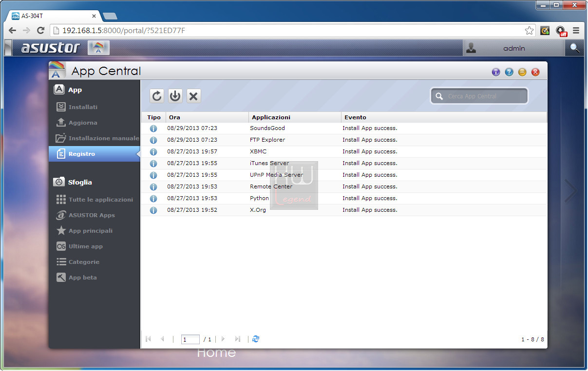Click the refresh log toolbar icon

(x=157, y=96)
